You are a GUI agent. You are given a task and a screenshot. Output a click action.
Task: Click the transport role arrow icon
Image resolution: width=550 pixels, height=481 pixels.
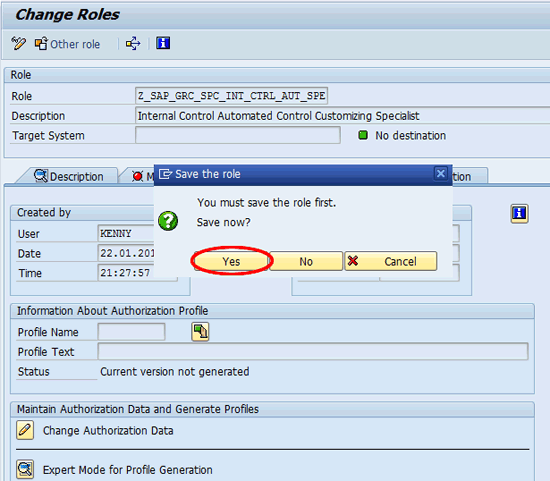(x=133, y=44)
